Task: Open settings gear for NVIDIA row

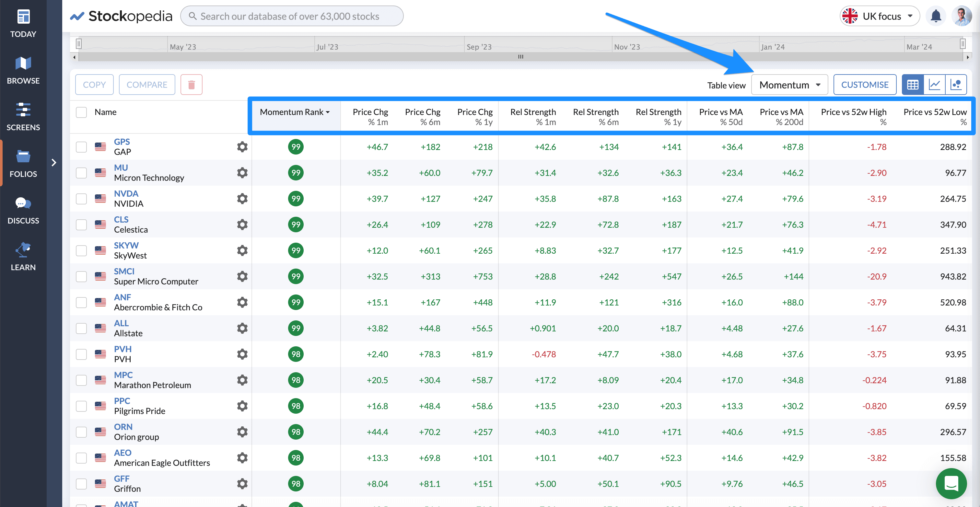Action: coord(242,199)
